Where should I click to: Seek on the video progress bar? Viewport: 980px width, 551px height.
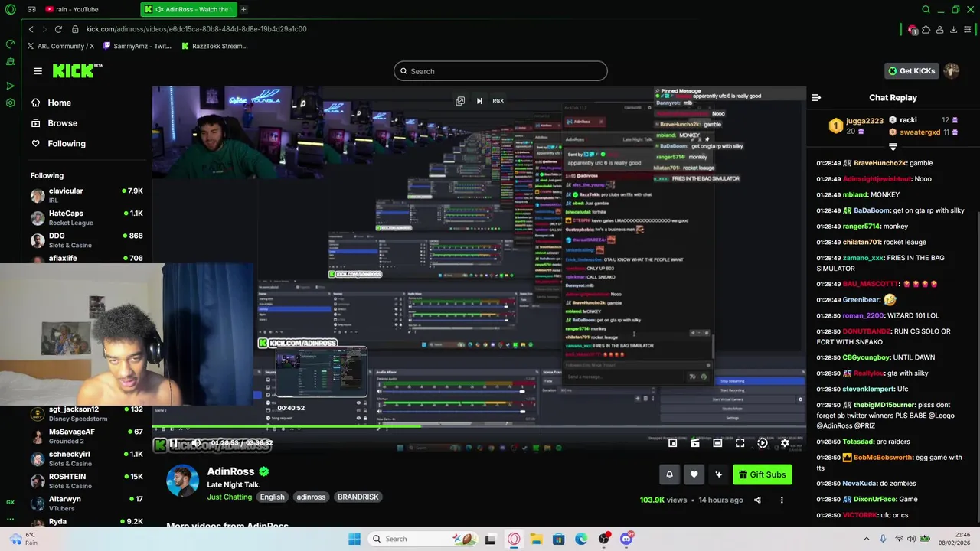tap(479, 427)
